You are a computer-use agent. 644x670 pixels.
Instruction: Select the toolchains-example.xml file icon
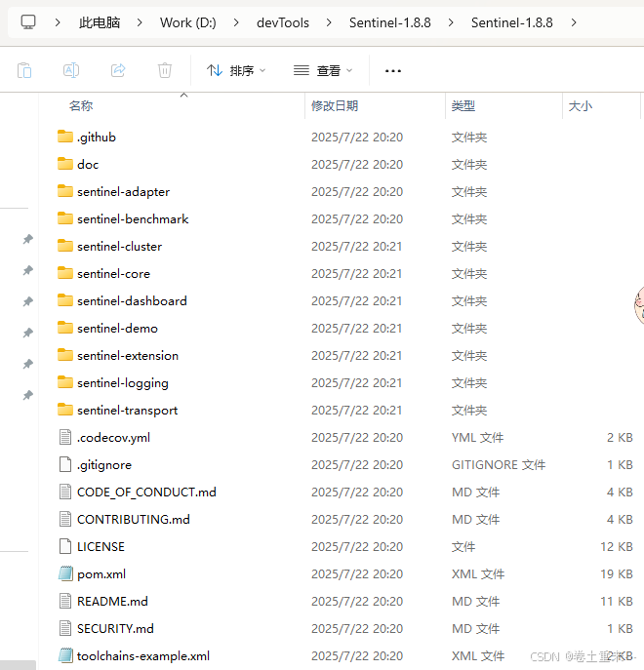(65, 656)
